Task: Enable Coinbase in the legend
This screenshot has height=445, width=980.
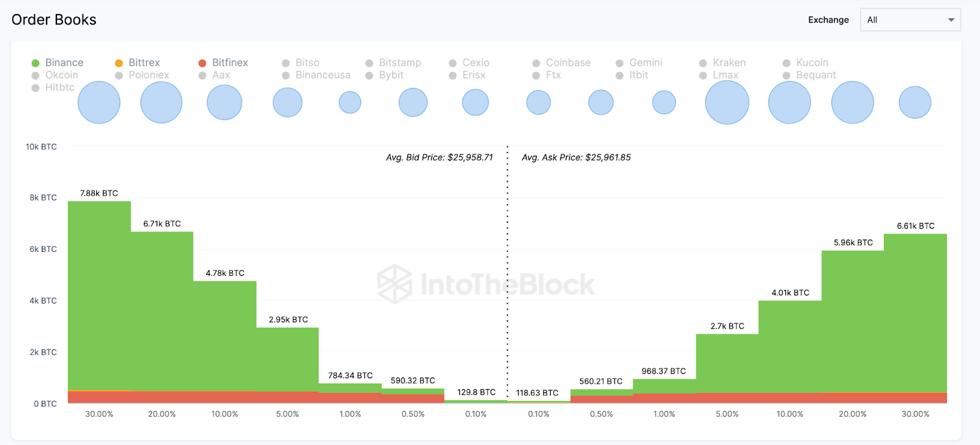Action: click(x=562, y=63)
